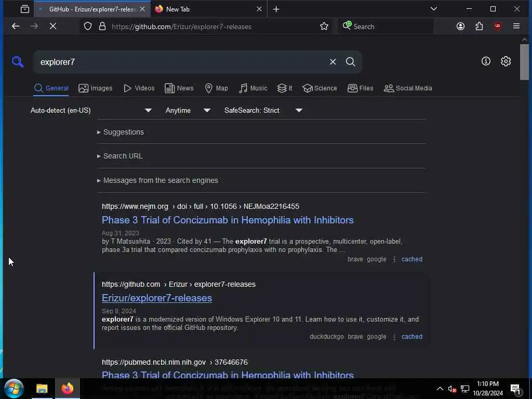Click pubmed.ncbi.nlm.nih.gov URL breadcrumb
The image size is (532, 399).
pos(175,362)
